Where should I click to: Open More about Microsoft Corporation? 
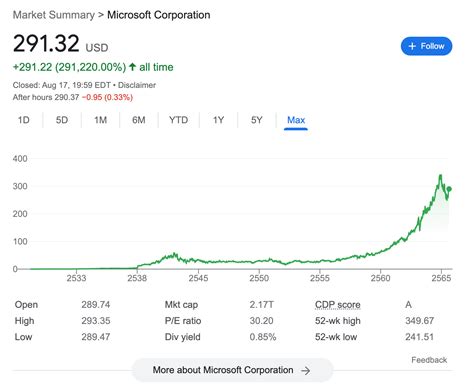[x=232, y=370]
